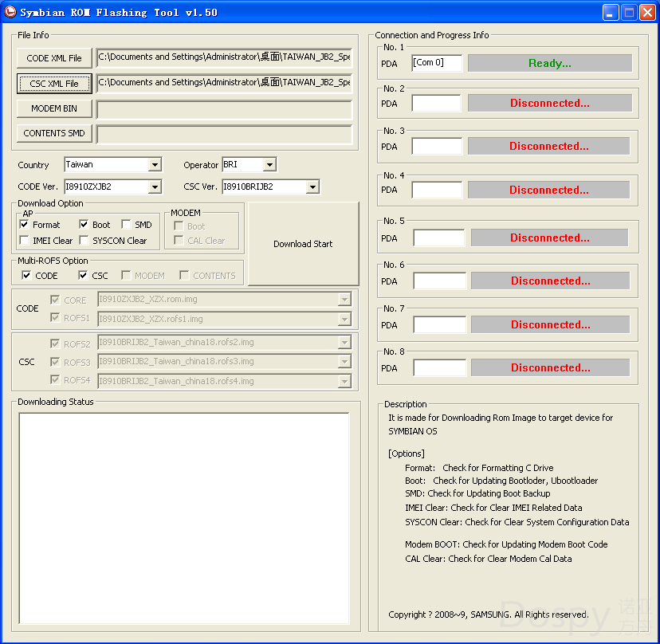Start the download with Download Start
This screenshot has width=660, height=644.
[x=303, y=244]
